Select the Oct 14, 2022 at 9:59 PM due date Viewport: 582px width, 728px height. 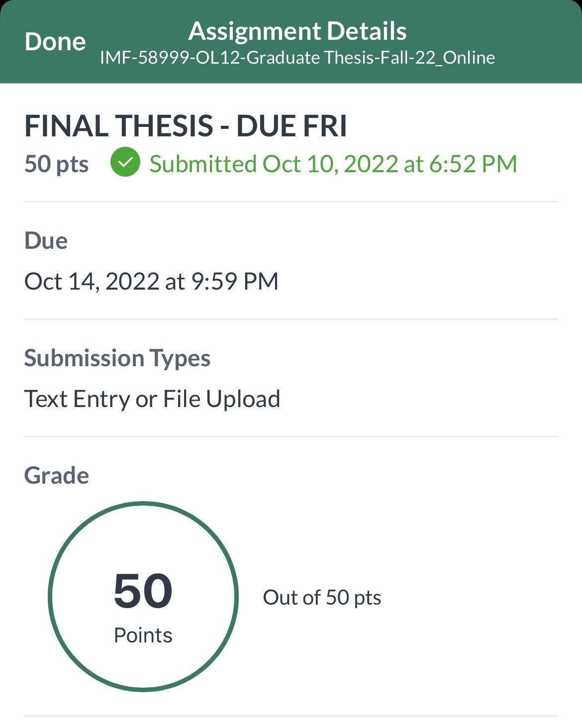tap(151, 282)
